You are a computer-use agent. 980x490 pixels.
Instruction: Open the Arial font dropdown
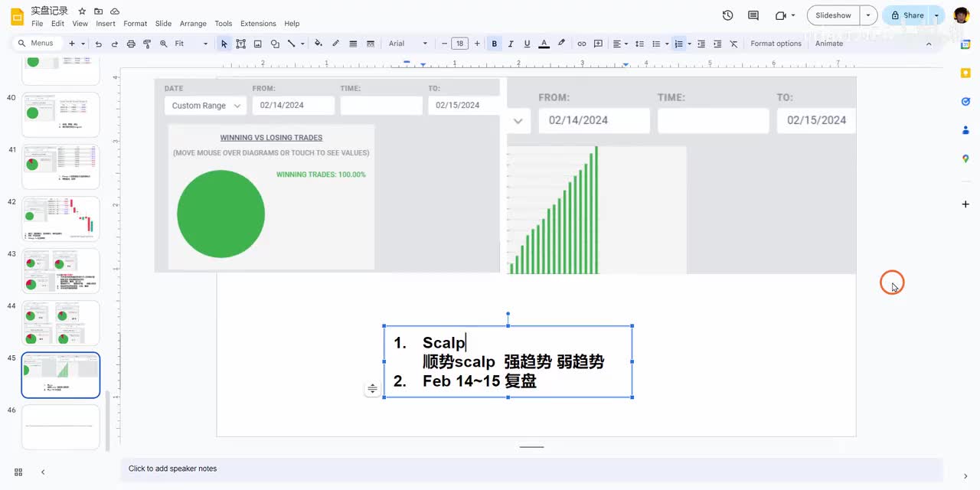point(407,44)
